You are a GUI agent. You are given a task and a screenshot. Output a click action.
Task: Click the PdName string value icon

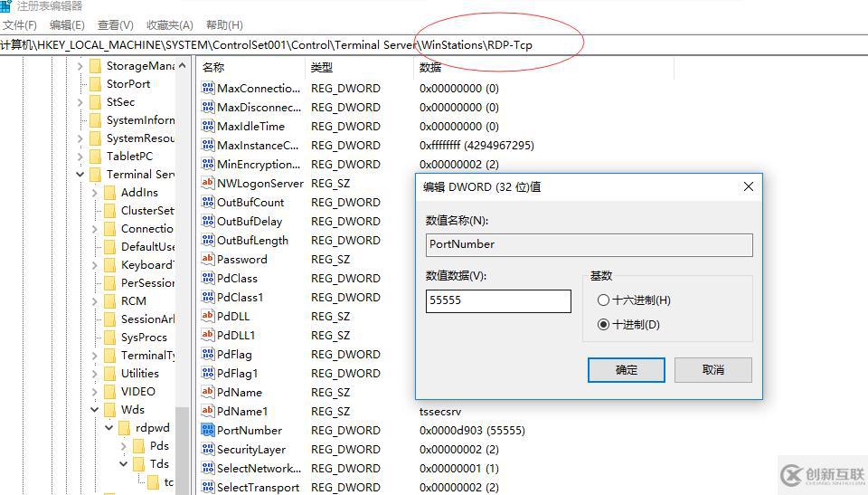coord(208,392)
